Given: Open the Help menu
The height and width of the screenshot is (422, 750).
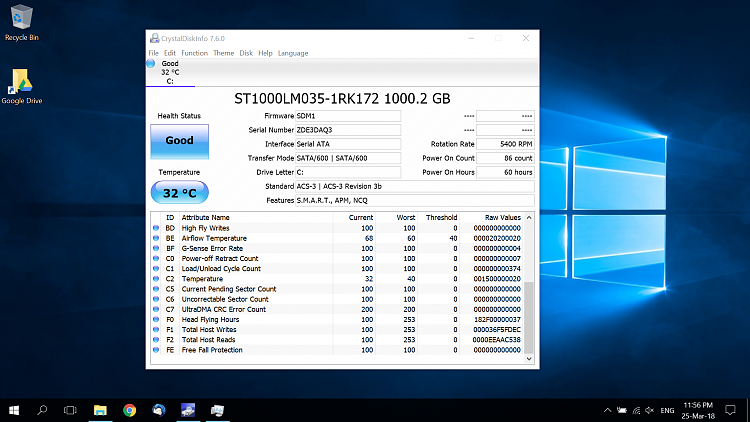Looking at the screenshot, I should [x=265, y=53].
